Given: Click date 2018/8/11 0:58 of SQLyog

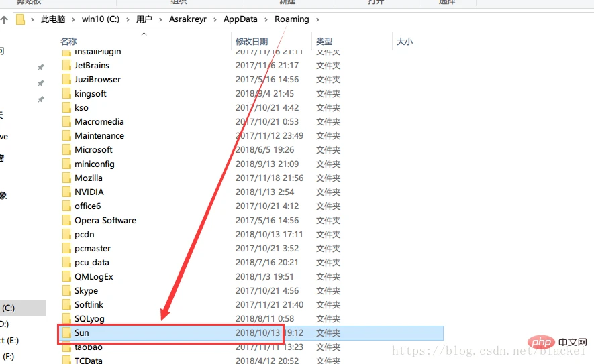Looking at the screenshot, I should (x=265, y=318).
